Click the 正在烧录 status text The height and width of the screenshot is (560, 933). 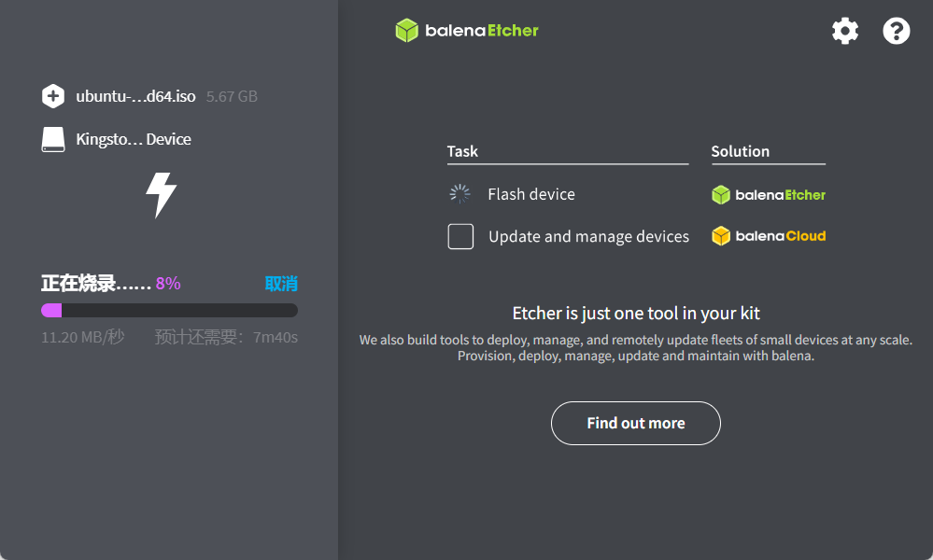[95, 284]
